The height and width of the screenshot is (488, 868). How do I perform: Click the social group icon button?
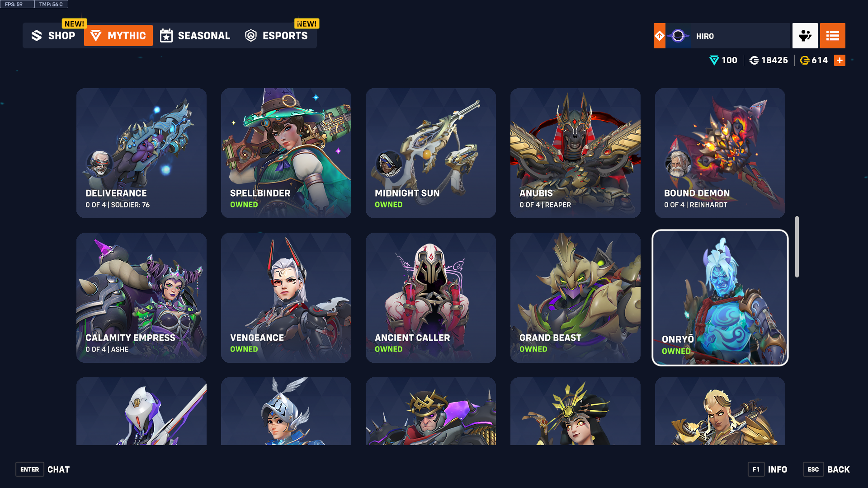coord(805,36)
